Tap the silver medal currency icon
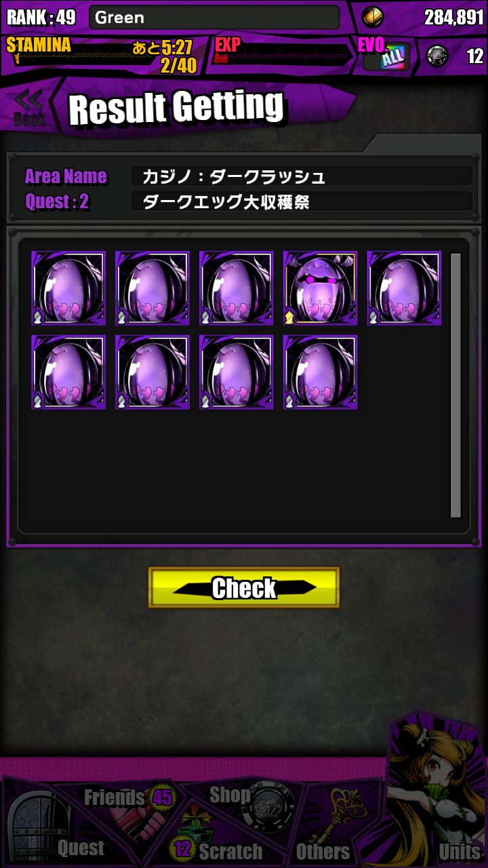Viewport: 488px width, 868px height. click(x=438, y=55)
